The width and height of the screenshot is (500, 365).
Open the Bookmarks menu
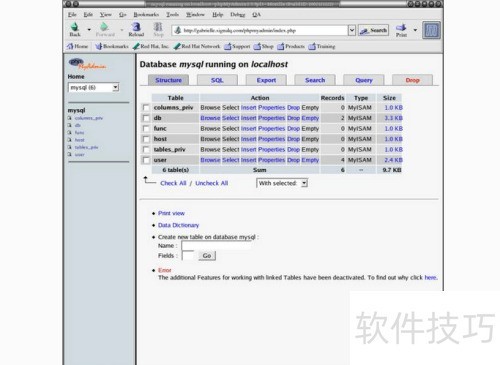click(146, 15)
